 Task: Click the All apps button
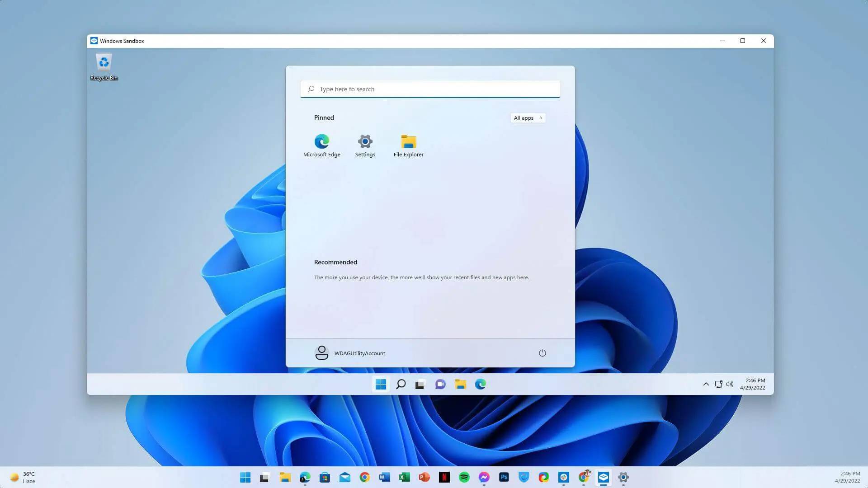[x=528, y=117]
